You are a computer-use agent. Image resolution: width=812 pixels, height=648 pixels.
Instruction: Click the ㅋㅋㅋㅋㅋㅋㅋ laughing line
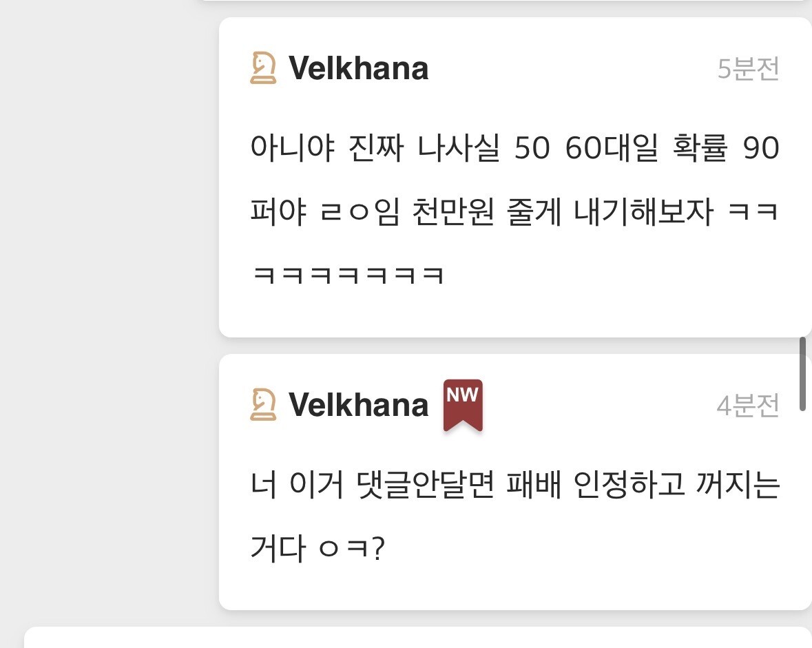[348, 275]
